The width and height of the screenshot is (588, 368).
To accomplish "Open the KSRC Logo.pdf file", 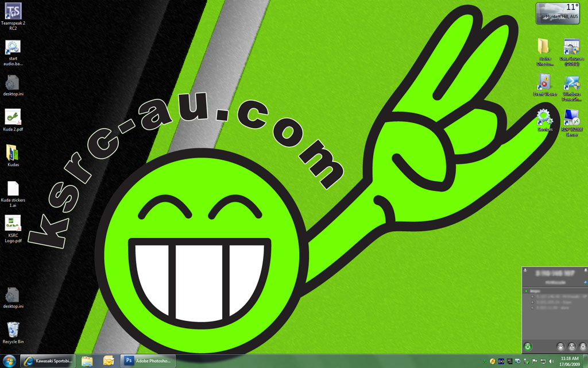I will click(13, 224).
